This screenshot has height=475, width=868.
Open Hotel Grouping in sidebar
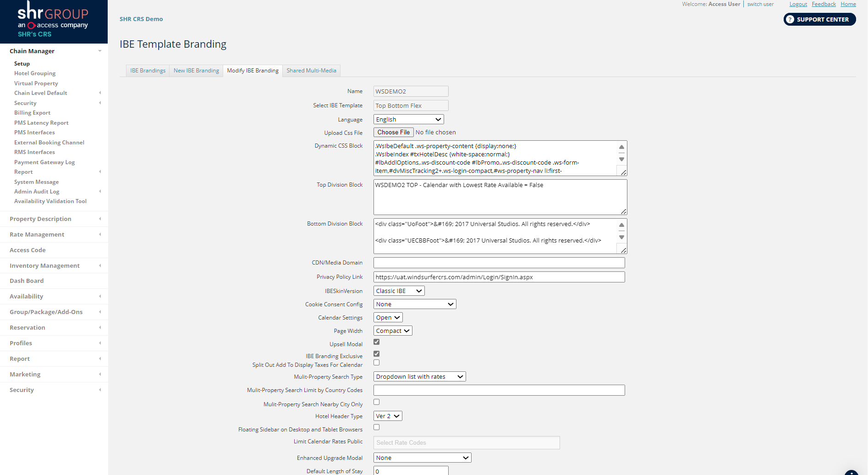click(35, 73)
